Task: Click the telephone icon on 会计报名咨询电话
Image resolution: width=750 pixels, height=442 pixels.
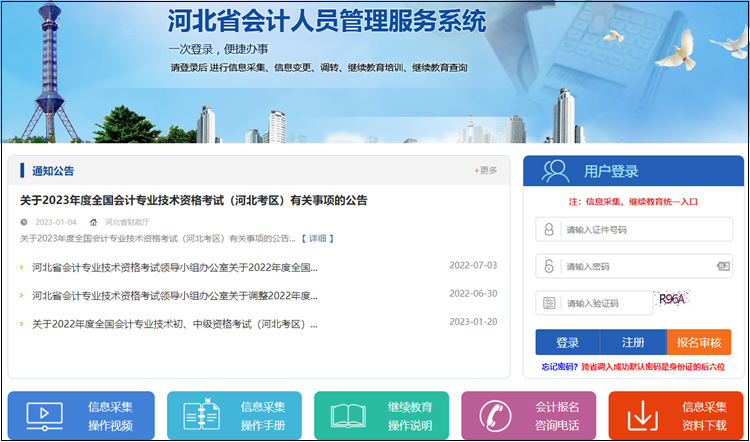Action: click(495, 416)
